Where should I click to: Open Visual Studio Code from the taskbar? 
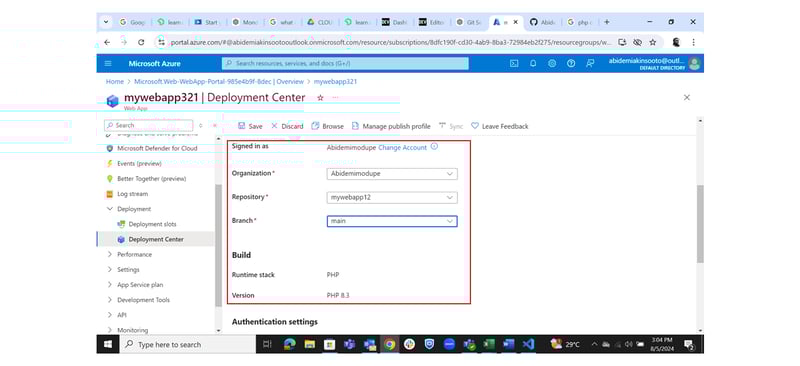point(528,345)
